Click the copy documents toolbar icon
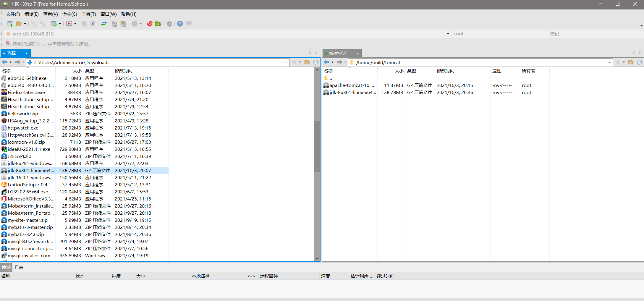This screenshot has width=644, height=301. click(114, 24)
